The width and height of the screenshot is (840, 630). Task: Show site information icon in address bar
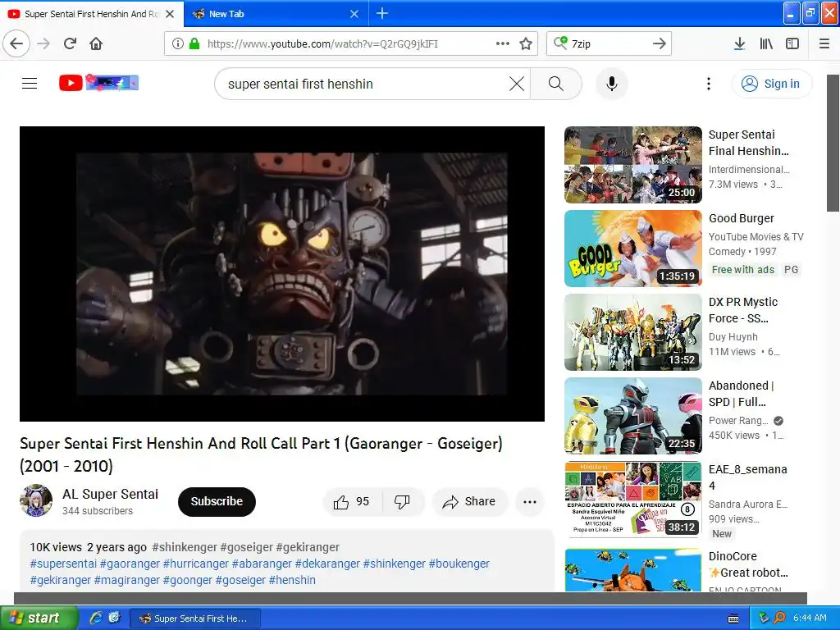pyautogui.click(x=178, y=43)
